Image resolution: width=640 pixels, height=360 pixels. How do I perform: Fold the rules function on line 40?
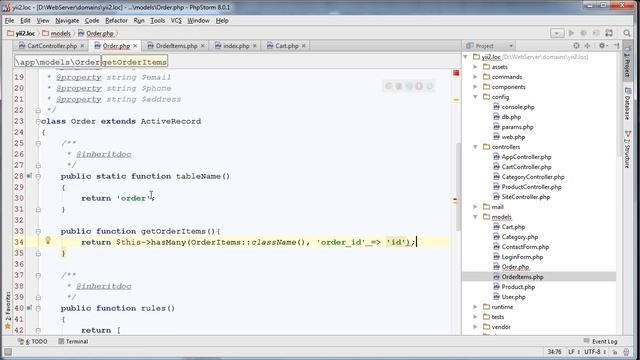coord(38,308)
